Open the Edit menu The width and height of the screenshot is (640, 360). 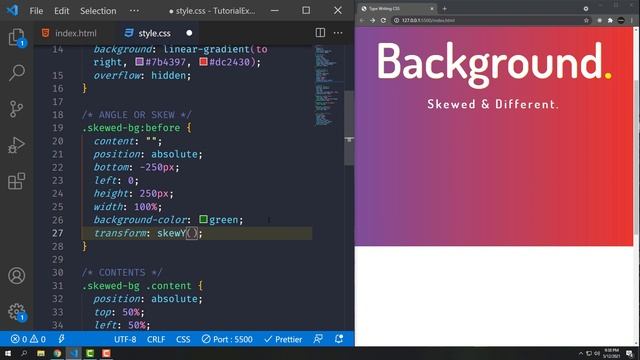click(62, 11)
